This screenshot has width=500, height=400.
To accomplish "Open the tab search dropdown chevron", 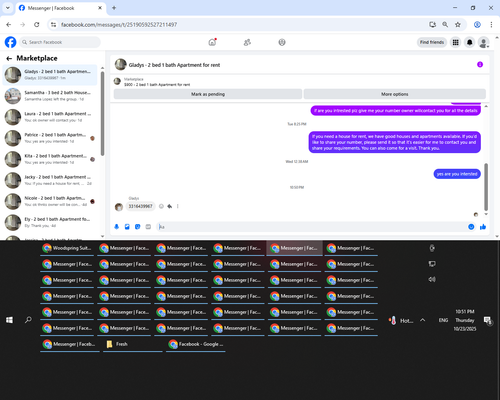I will point(8,8).
